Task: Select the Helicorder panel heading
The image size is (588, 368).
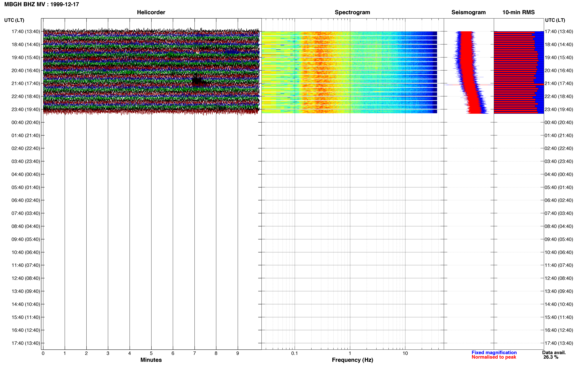Action: [x=151, y=12]
